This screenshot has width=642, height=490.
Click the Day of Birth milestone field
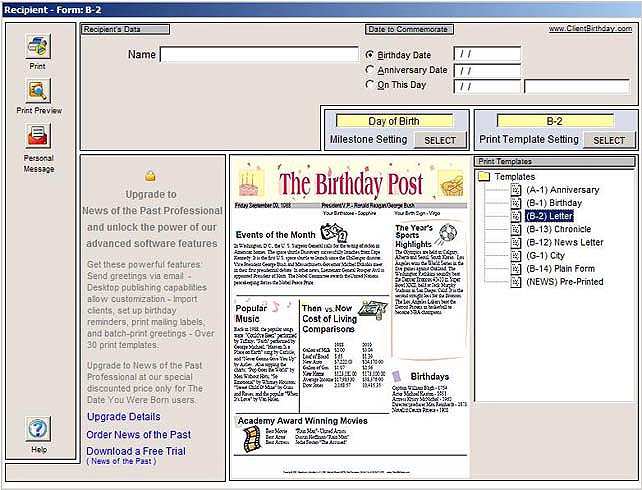pyautogui.click(x=394, y=121)
